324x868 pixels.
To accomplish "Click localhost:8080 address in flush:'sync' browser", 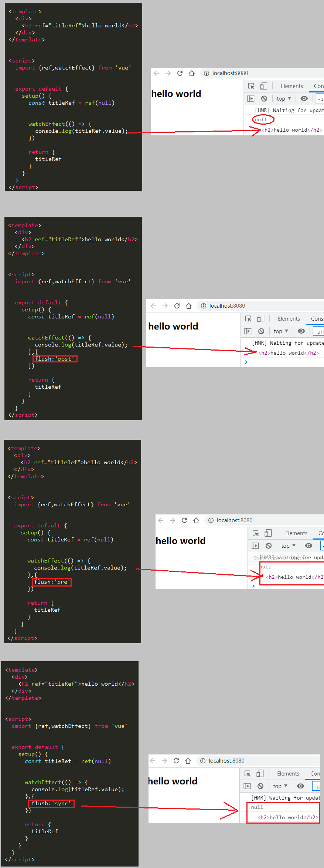I will click(226, 761).
